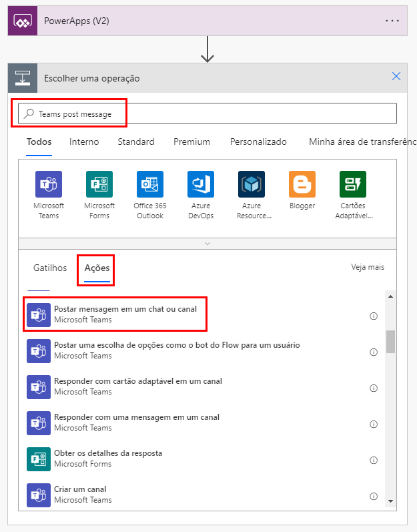Screen dimensions: 417x532
Task: Click the search magnifier icon
Action: pos(29,113)
